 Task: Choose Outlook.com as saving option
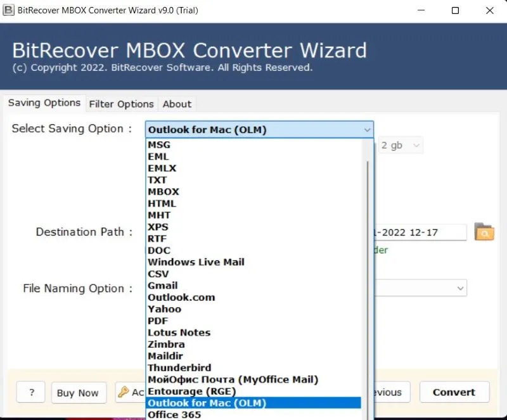click(x=254, y=297)
